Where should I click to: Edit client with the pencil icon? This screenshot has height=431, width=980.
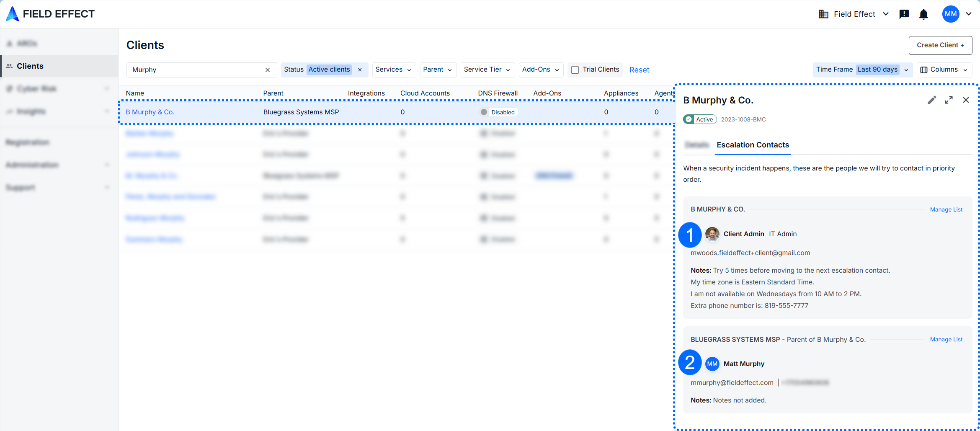click(x=931, y=100)
